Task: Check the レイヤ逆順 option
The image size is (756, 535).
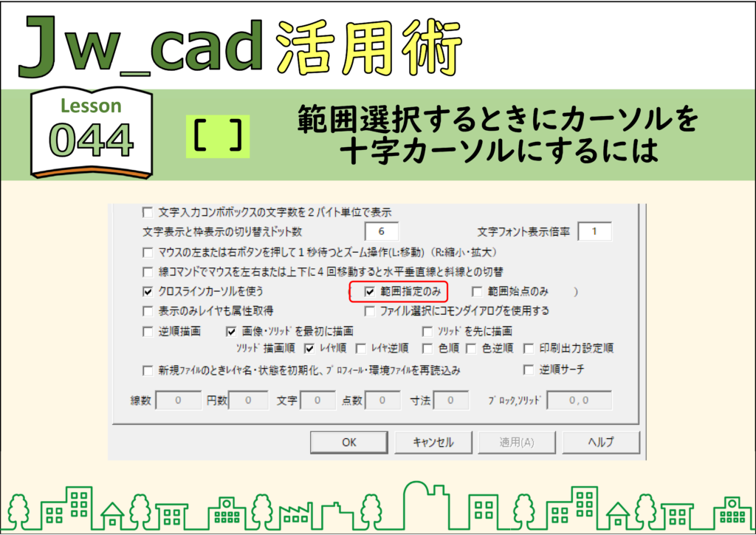Action: (360, 348)
